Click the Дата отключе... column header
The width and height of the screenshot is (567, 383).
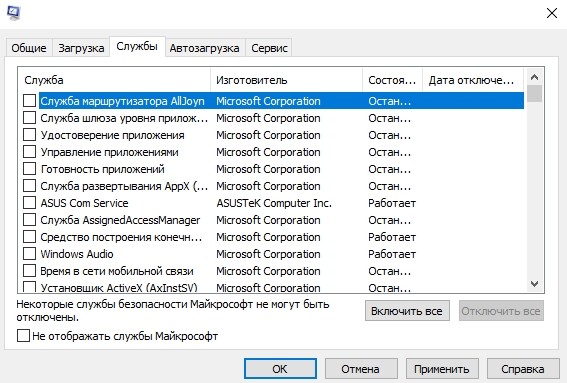pos(473,80)
